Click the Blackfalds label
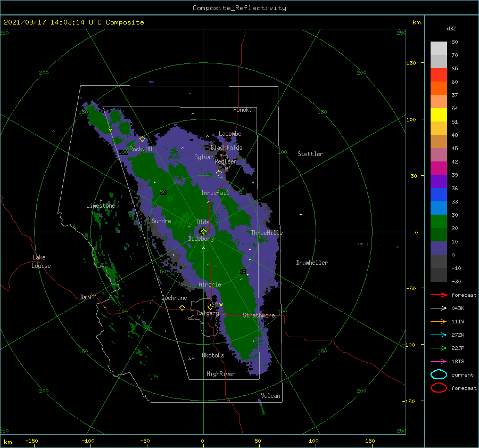 coord(226,148)
